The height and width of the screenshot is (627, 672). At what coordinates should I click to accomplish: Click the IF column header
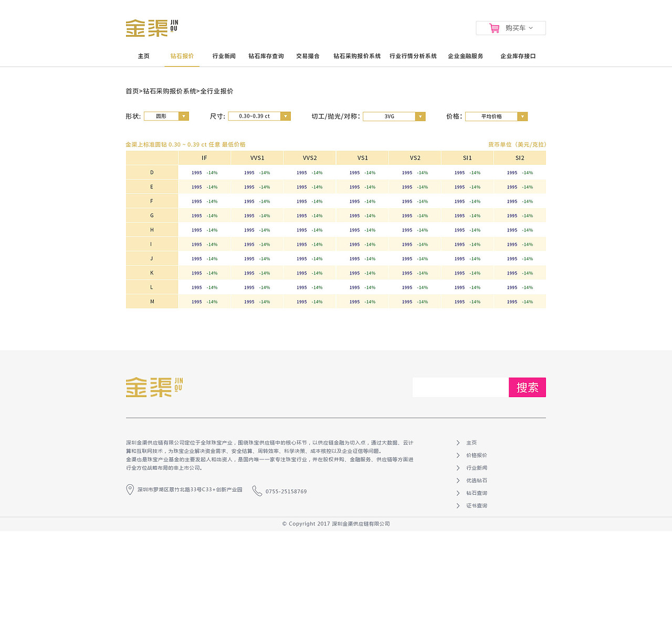(205, 158)
